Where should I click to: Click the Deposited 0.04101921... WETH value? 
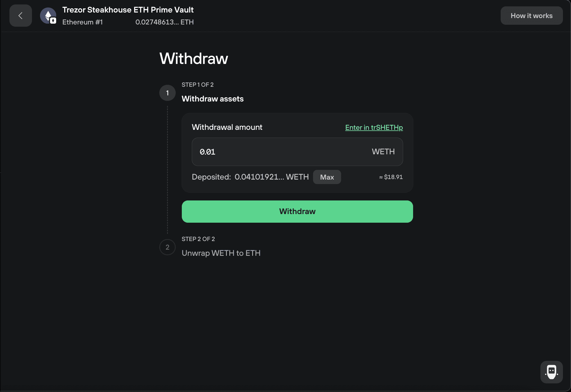(x=272, y=177)
